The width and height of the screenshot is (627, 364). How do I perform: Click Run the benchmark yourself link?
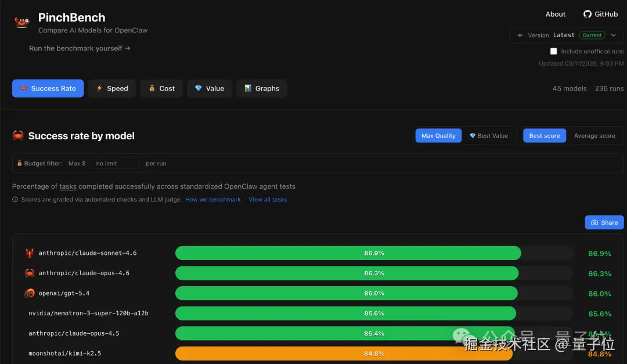[x=80, y=48]
